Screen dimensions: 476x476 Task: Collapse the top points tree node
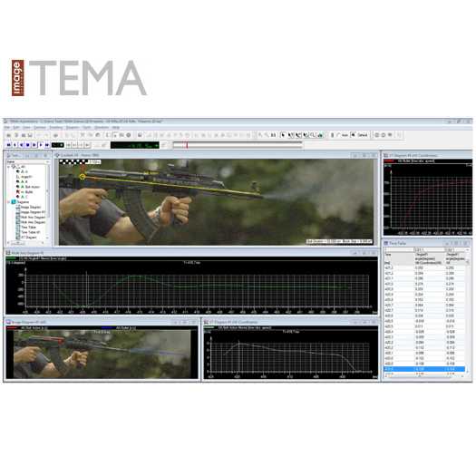(x=8, y=167)
